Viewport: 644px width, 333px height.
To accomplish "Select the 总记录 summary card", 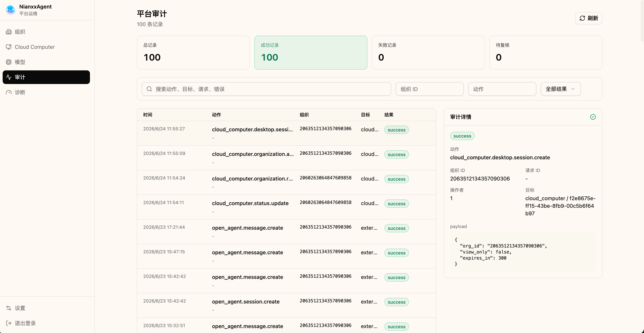I will (x=193, y=53).
